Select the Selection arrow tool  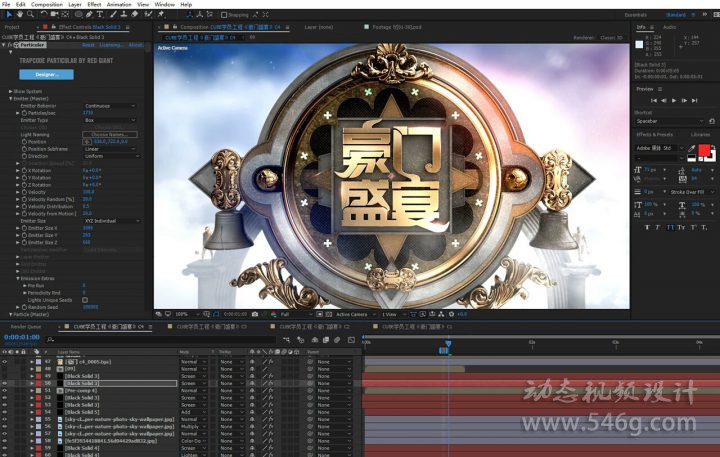tap(8, 15)
